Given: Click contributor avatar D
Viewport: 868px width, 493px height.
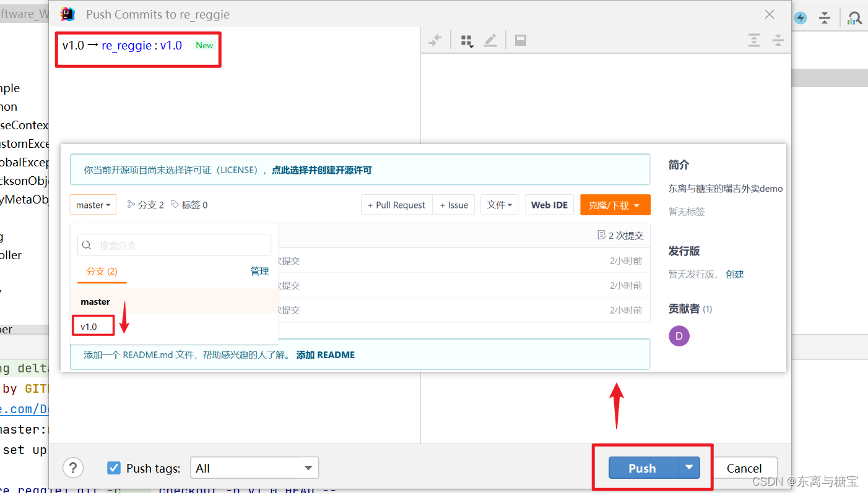Looking at the screenshot, I should 679,336.
